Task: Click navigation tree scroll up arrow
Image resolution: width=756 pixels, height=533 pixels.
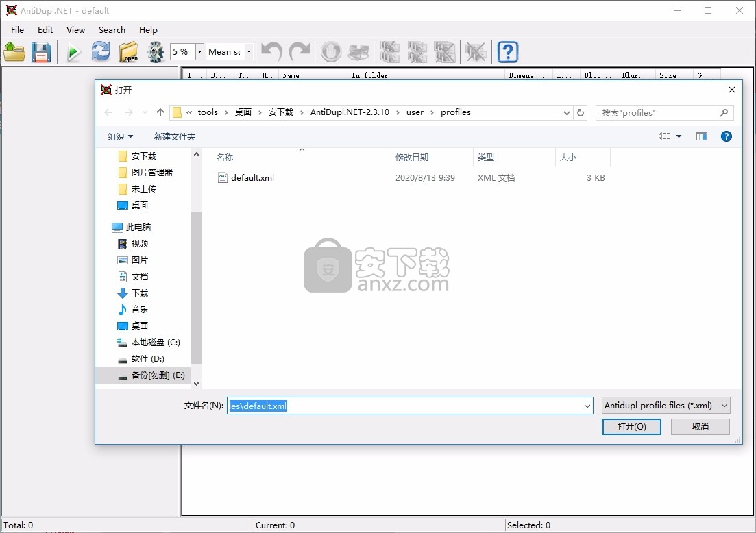Action: click(196, 155)
